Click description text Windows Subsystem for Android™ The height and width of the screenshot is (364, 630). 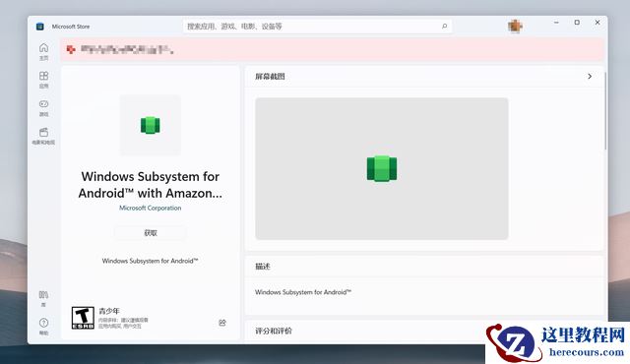[303, 292]
